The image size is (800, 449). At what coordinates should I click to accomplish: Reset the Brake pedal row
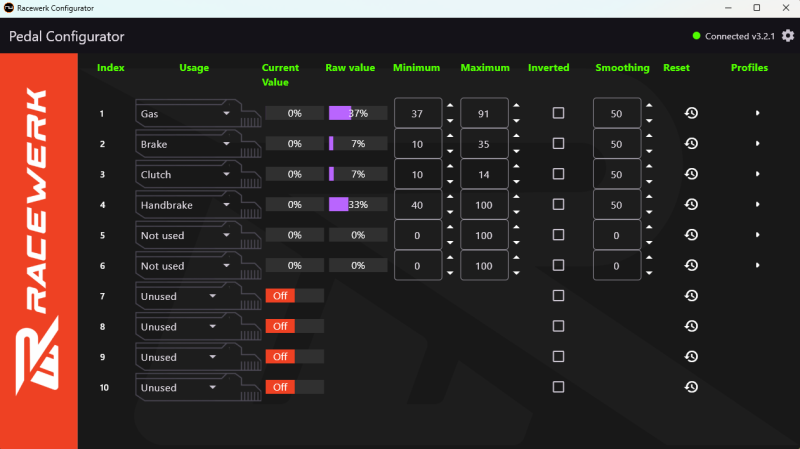[691, 143]
